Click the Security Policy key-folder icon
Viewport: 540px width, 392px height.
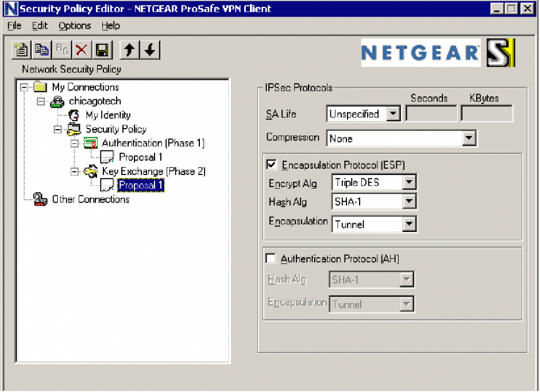click(x=74, y=129)
